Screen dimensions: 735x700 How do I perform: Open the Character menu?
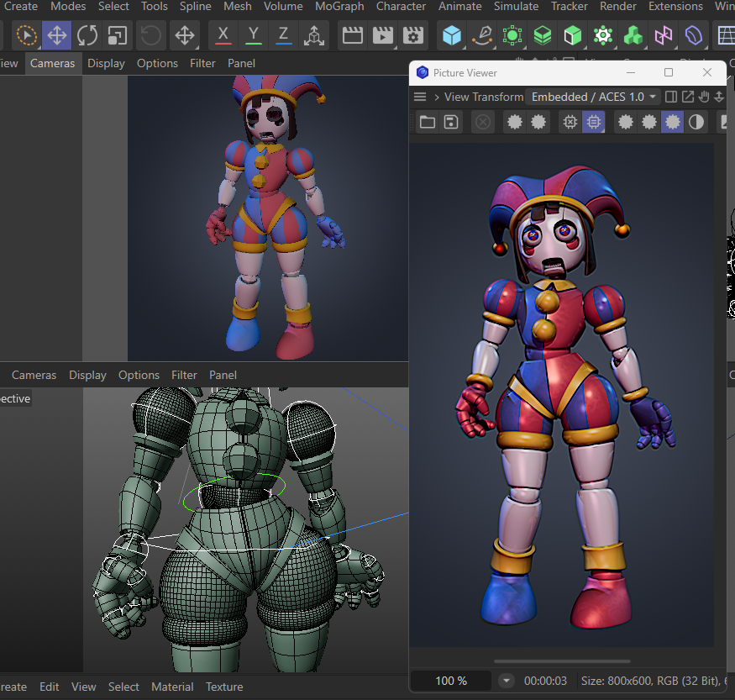pos(401,7)
